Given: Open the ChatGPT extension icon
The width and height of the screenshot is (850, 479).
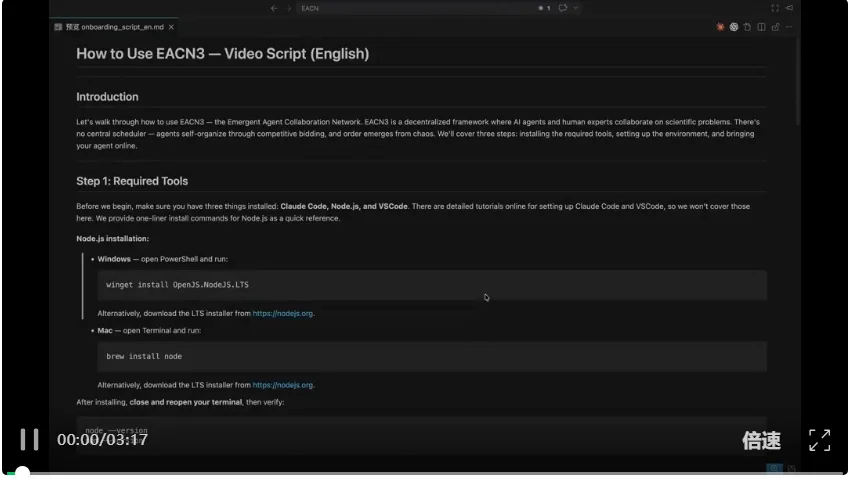Looking at the screenshot, I should pos(733,27).
